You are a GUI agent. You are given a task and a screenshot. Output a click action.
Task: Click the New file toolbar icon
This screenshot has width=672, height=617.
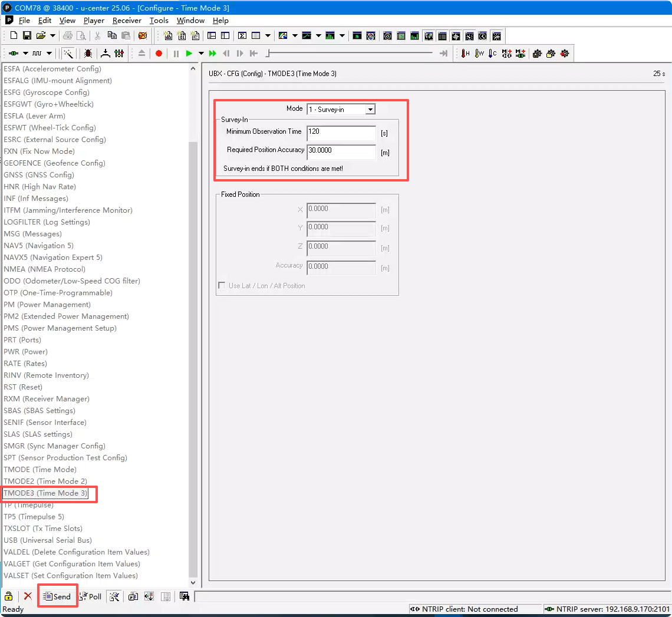14,35
